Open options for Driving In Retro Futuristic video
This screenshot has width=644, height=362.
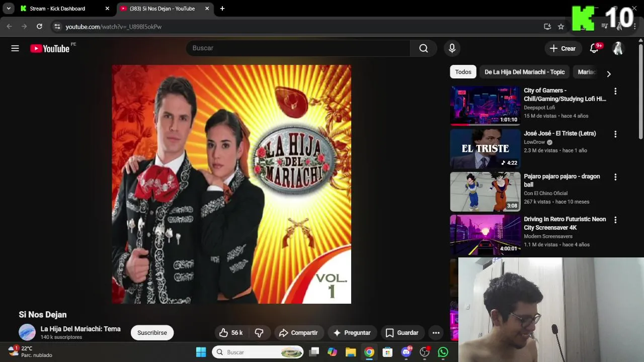[615, 220]
